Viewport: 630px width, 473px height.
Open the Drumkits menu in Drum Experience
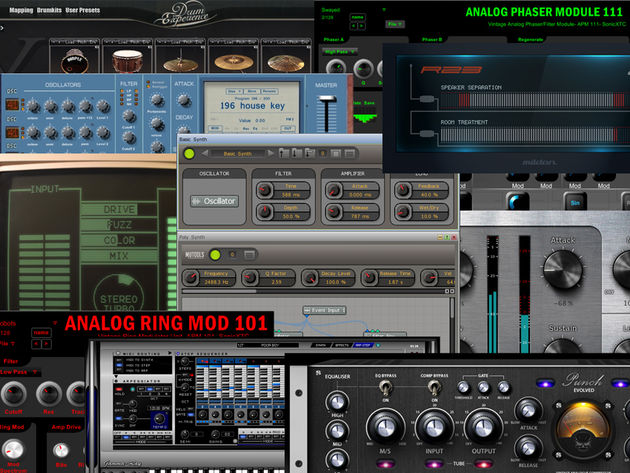coord(49,10)
